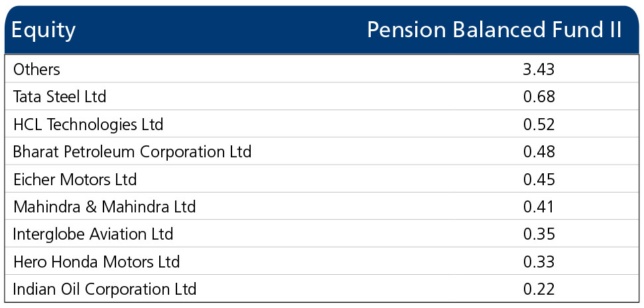
Task: Select Interglobe Aviation Ltd row
Action: 322,234
